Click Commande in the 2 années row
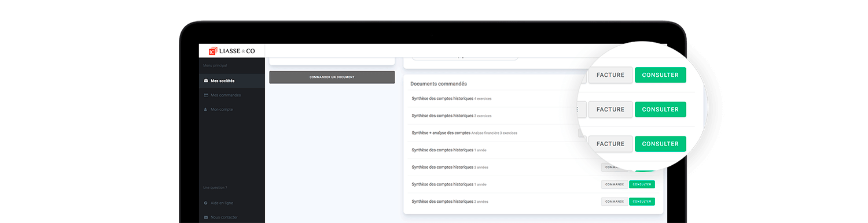The image size is (868, 223). tap(615, 202)
